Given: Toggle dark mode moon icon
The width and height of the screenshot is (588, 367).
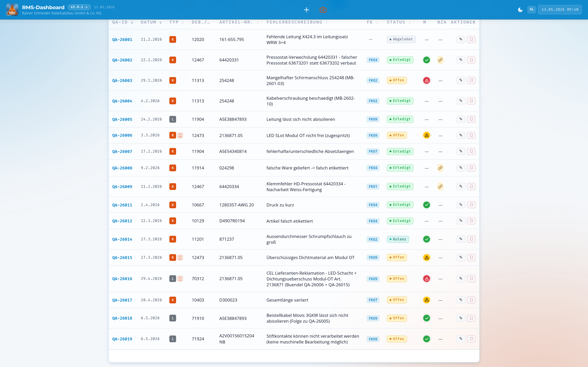Looking at the screenshot, I should click(520, 10).
